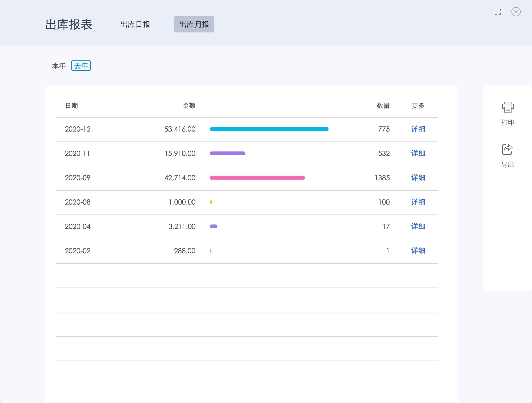
Task: Close the outbound report window
Action: click(x=516, y=12)
